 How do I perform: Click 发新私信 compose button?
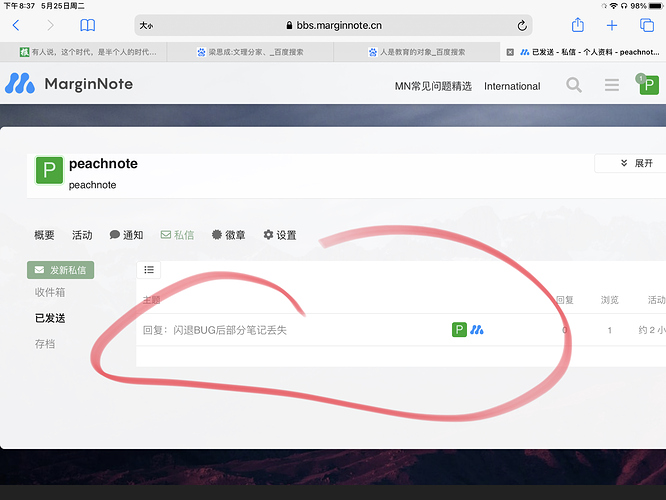(61, 270)
